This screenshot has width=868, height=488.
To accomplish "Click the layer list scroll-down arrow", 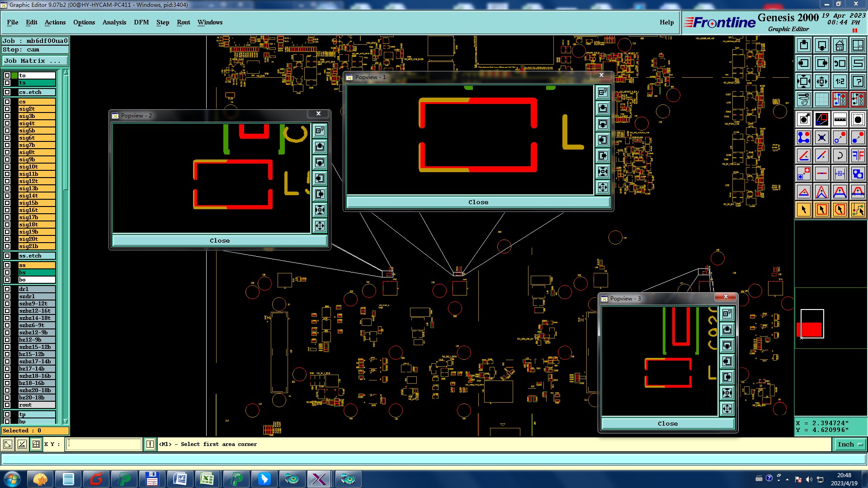I will [66, 421].
